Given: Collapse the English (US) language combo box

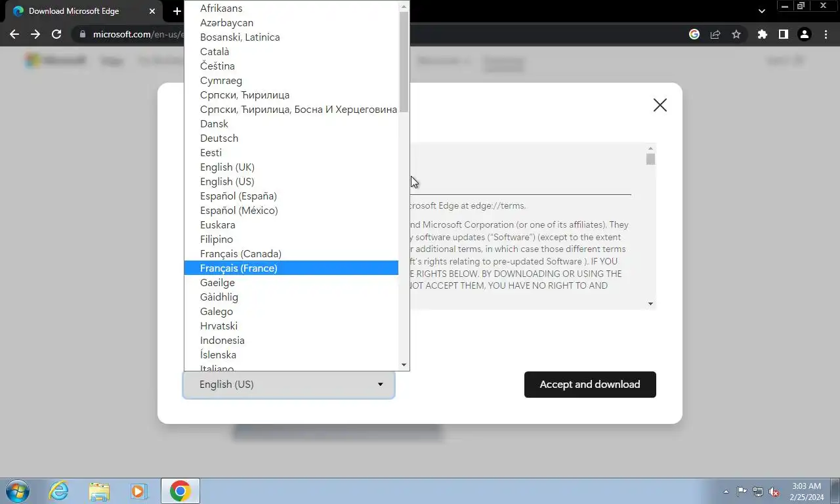Looking at the screenshot, I should coord(289,385).
